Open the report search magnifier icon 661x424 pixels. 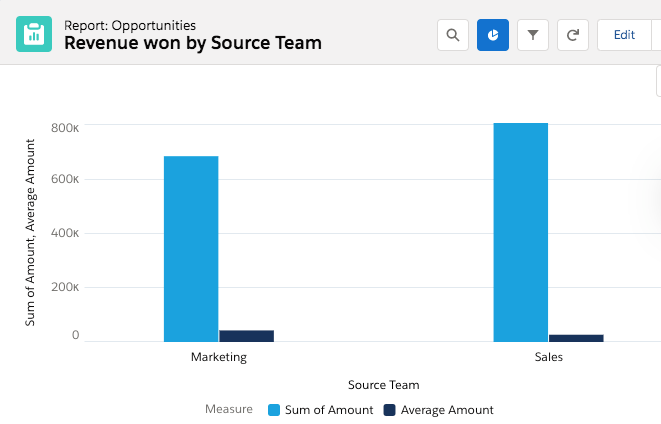point(453,35)
